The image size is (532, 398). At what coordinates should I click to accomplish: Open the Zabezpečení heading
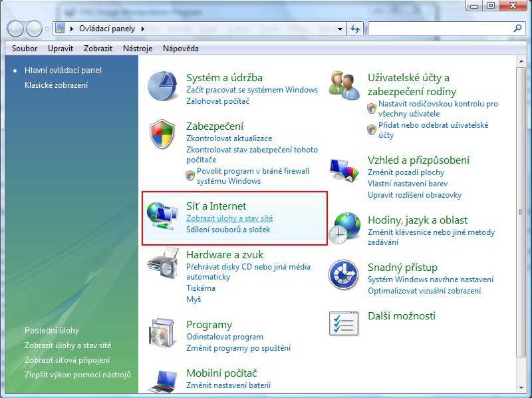pyautogui.click(x=215, y=126)
